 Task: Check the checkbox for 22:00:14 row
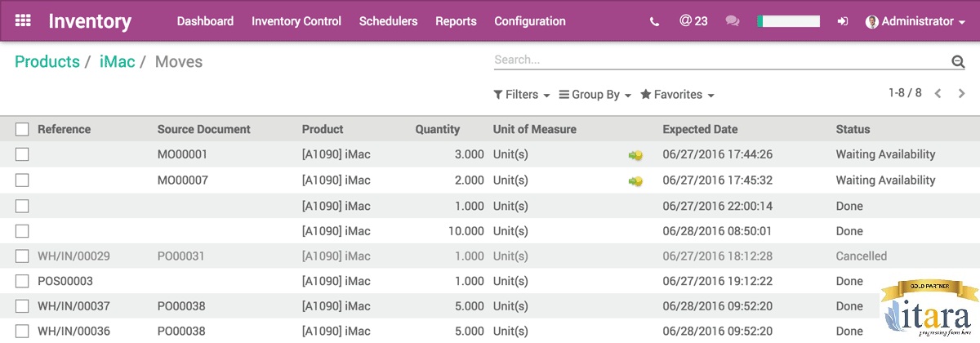(x=22, y=206)
